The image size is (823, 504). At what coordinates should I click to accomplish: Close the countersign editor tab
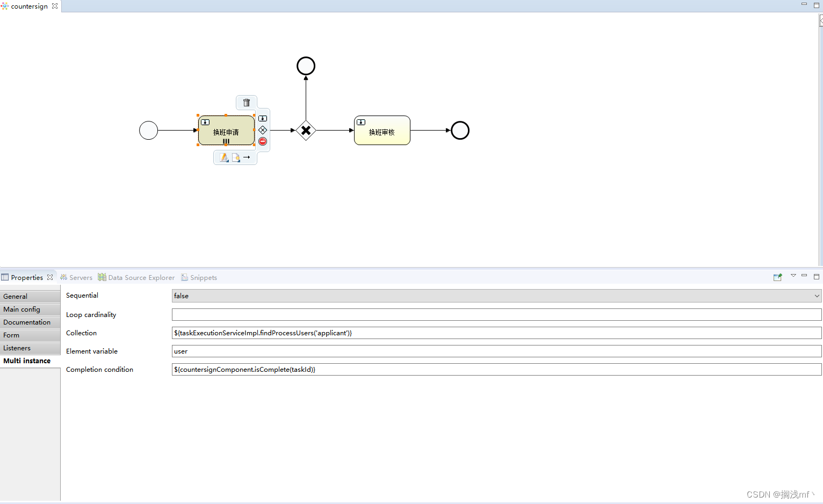click(55, 6)
